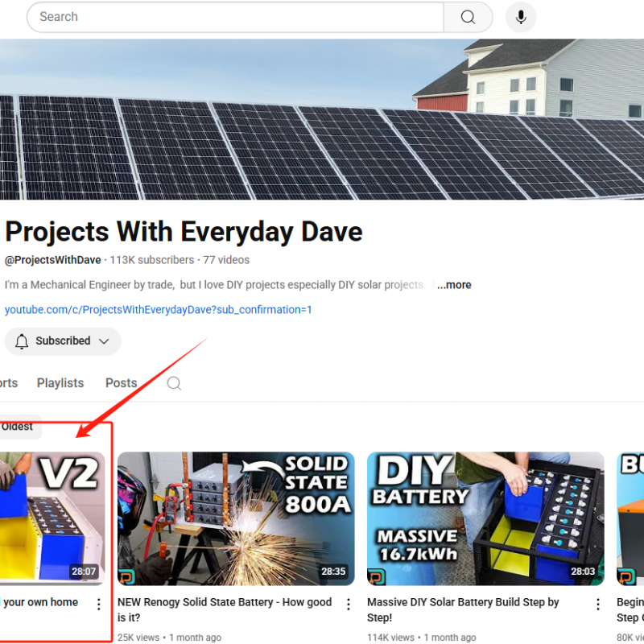Open three-dot menu for the V2 video
This screenshot has height=644, width=644.
click(x=99, y=604)
